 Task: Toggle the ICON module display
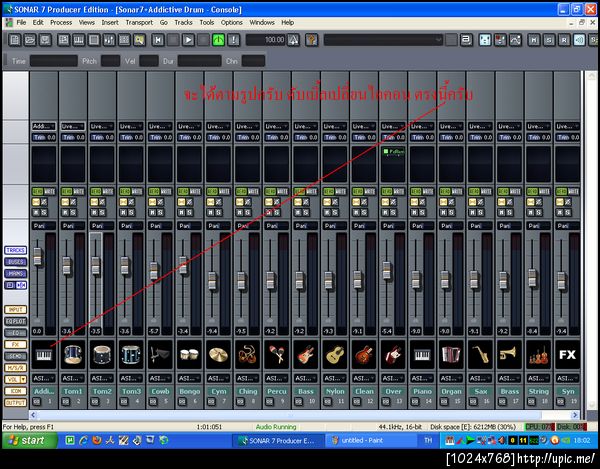click(15, 391)
